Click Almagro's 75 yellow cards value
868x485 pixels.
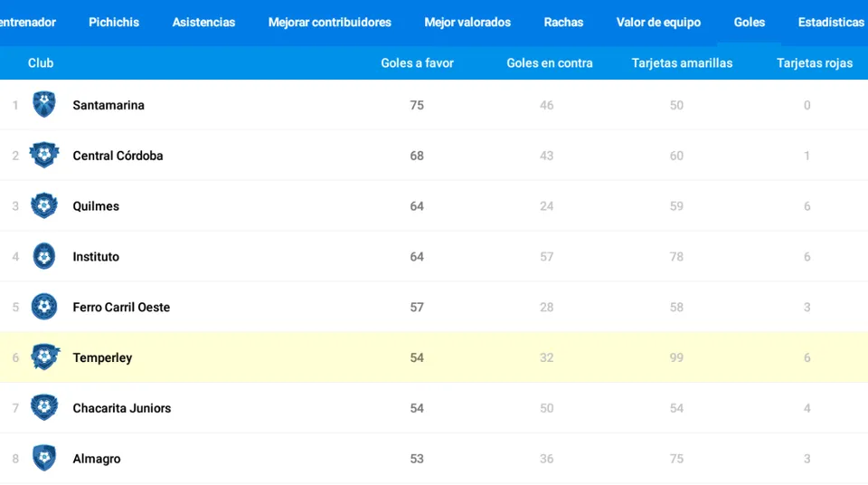coord(676,459)
